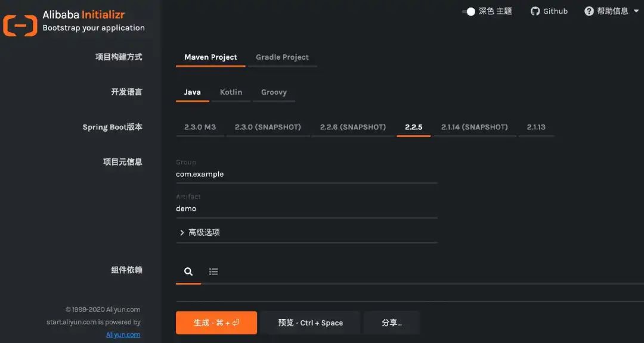Select Spring Boot 2.1.14 (SNAPSHOT)
This screenshot has width=644, height=343.
tap(475, 127)
